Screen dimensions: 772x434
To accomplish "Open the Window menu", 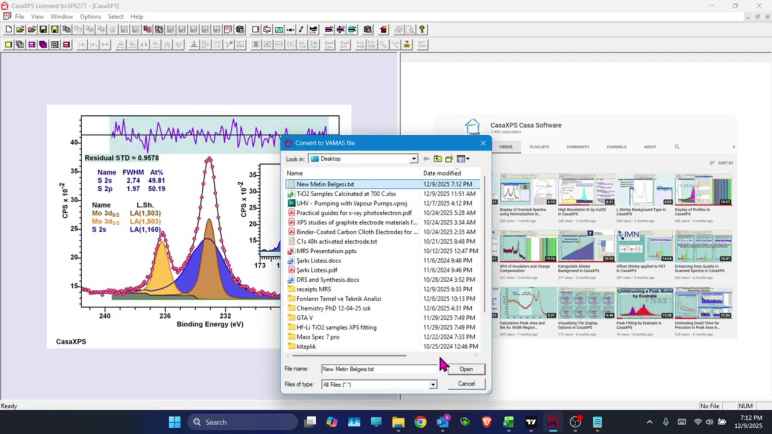I will (x=61, y=17).
